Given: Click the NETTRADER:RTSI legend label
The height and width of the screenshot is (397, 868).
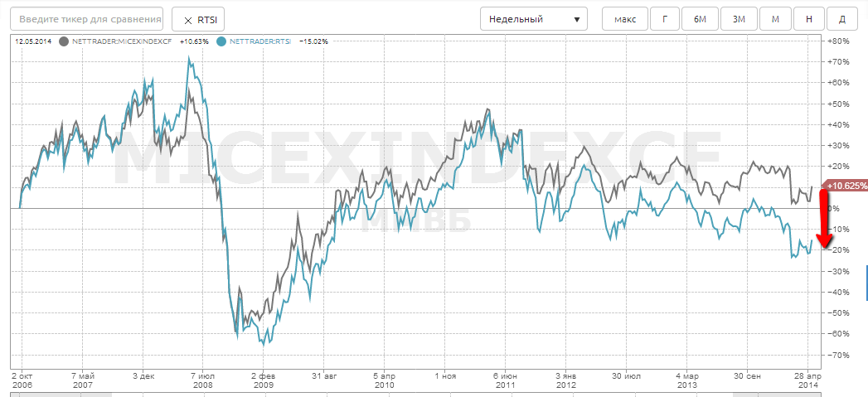Looking at the screenshot, I should 260,41.
